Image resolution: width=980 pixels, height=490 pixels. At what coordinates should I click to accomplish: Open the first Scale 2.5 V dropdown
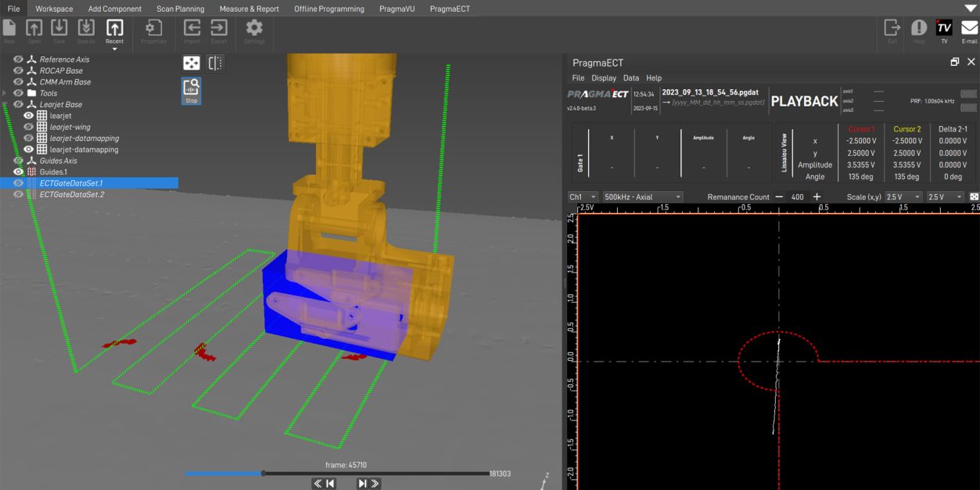click(x=903, y=197)
